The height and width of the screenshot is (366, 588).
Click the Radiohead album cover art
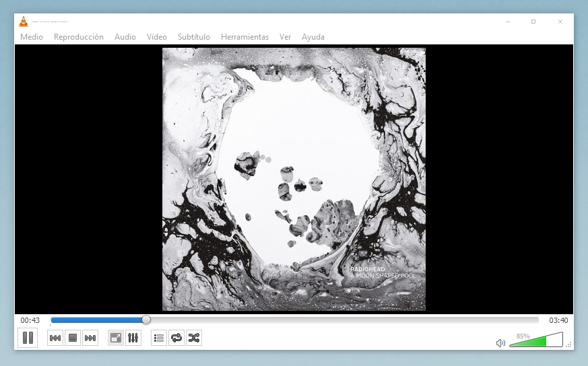pos(294,179)
